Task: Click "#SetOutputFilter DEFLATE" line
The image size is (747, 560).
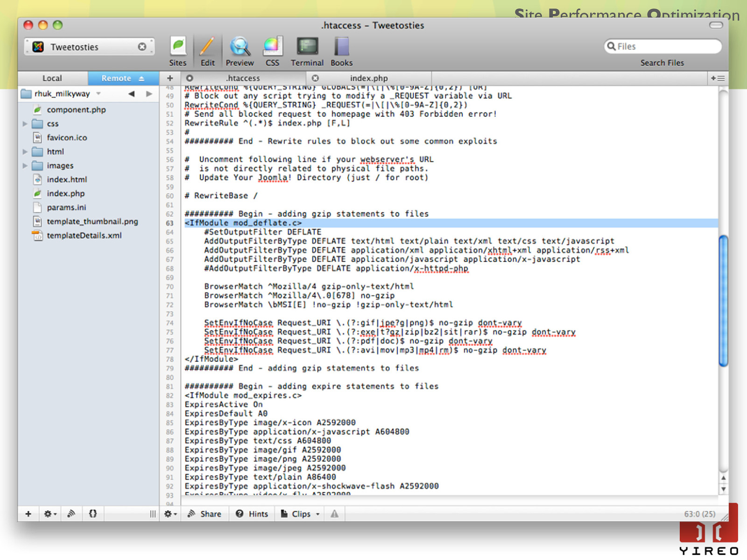Action: tap(263, 232)
